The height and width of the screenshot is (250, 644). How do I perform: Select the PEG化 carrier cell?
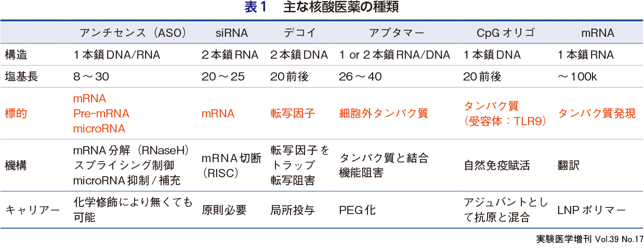click(x=357, y=210)
